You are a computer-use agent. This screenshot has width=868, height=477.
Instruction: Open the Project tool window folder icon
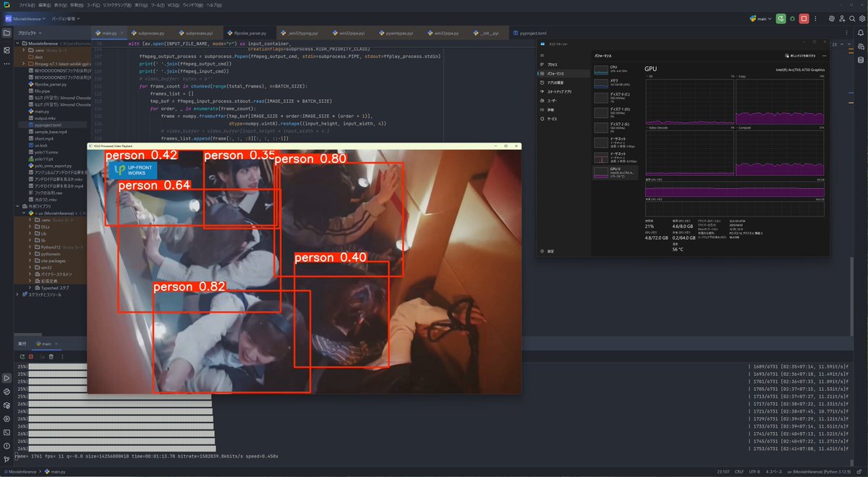pos(7,33)
